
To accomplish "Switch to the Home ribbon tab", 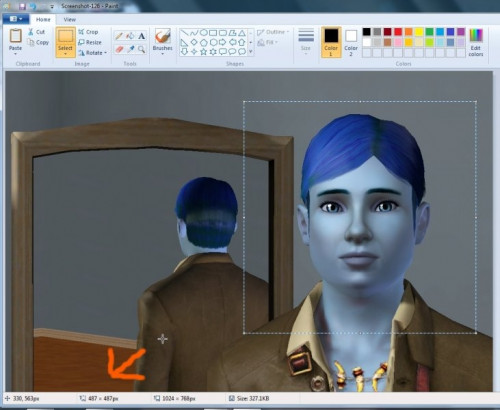I will 43,20.
